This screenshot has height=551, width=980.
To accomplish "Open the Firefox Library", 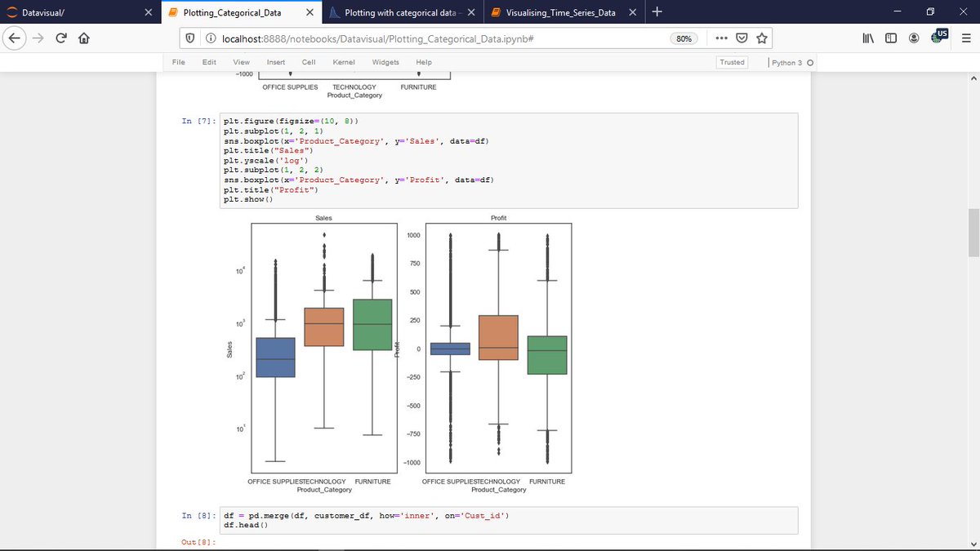I will (x=867, y=38).
